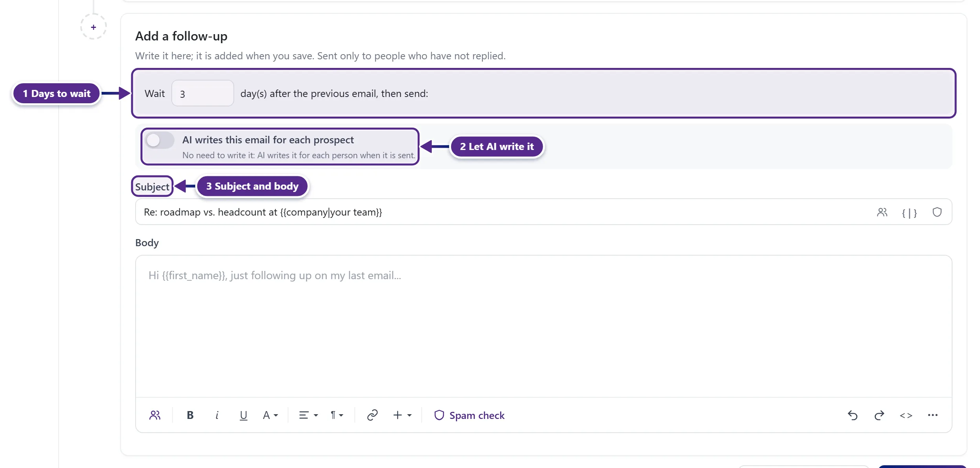980x468 pixels.
Task: Undo the last edit
Action: pyautogui.click(x=853, y=415)
